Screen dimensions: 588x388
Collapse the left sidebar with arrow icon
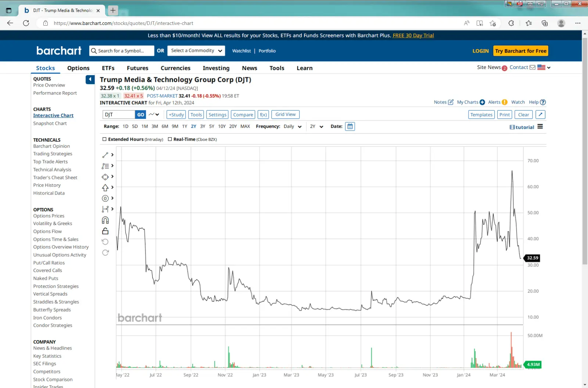90,80
